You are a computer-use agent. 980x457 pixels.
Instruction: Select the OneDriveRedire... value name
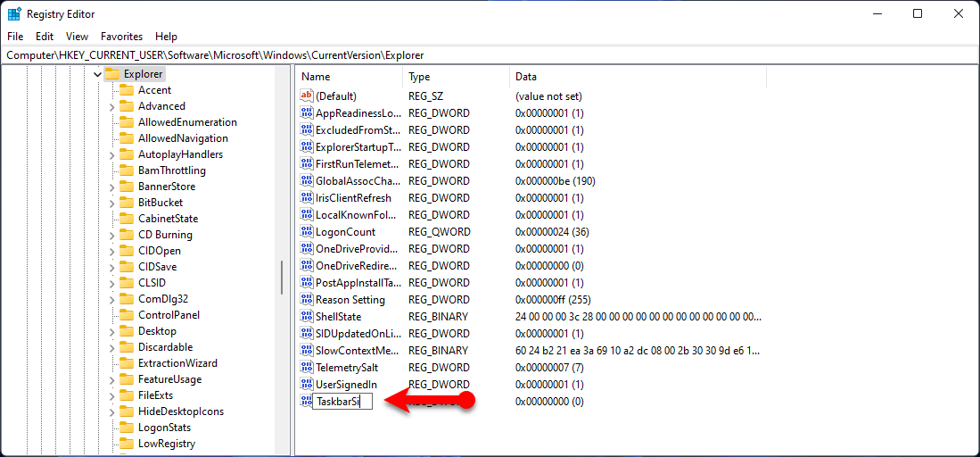click(x=358, y=265)
